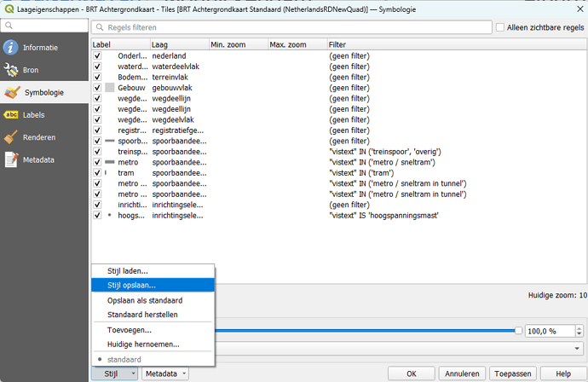Click the Min. zoom column header

point(239,44)
